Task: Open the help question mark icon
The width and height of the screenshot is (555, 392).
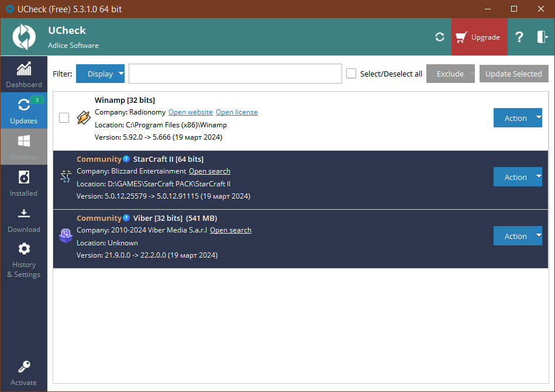Action: pyautogui.click(x=519, y=37)
